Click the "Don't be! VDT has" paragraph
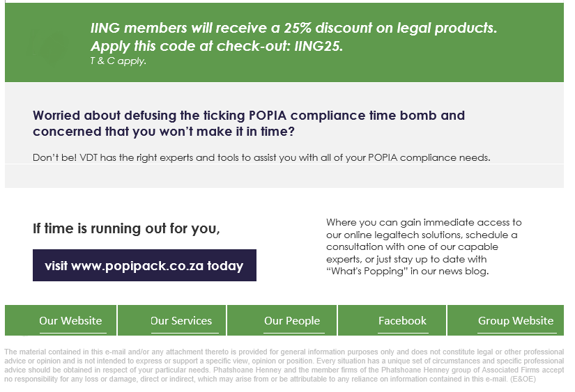575x392 pixels. click(261, 157)
